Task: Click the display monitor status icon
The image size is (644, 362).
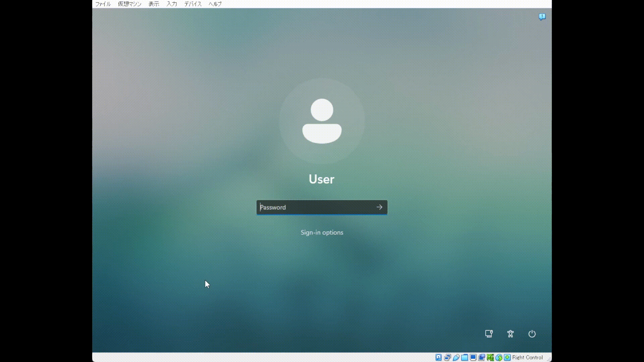Action: tap(473, 357)
